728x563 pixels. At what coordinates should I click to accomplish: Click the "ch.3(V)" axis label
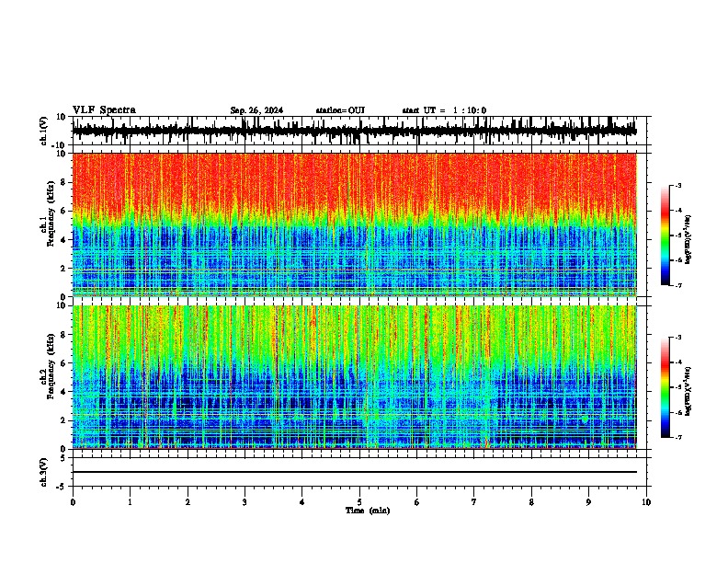44,473
